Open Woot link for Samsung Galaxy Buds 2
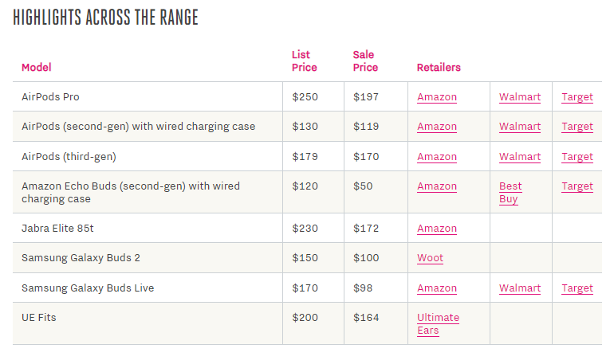Image resolution: width=614 pixels, height=364 pixels. tap(430, 258)
